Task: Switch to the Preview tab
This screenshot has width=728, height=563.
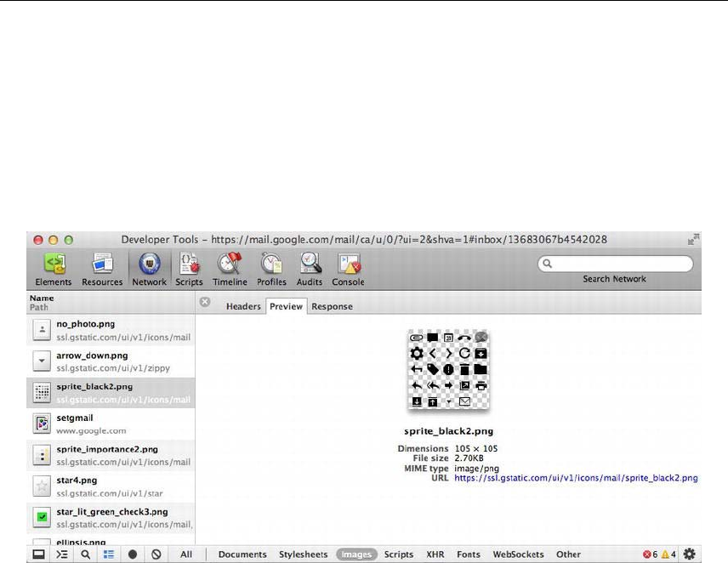Action: 286,306
